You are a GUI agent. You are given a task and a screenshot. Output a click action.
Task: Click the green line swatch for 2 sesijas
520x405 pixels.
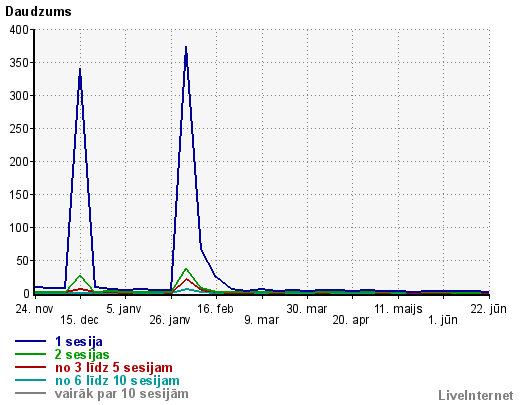coord(30,354)
